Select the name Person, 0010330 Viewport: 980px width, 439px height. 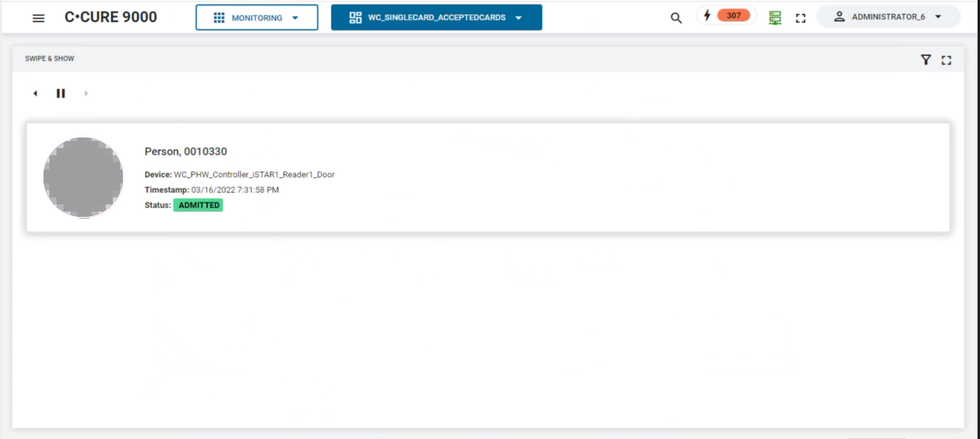(x=186, y=152)
